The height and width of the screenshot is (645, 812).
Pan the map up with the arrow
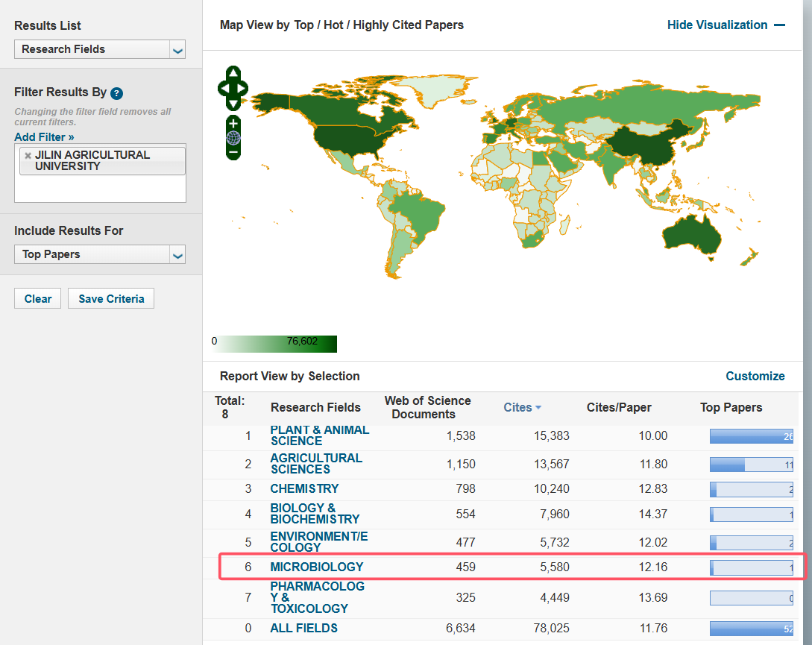(x=233, y=73)
